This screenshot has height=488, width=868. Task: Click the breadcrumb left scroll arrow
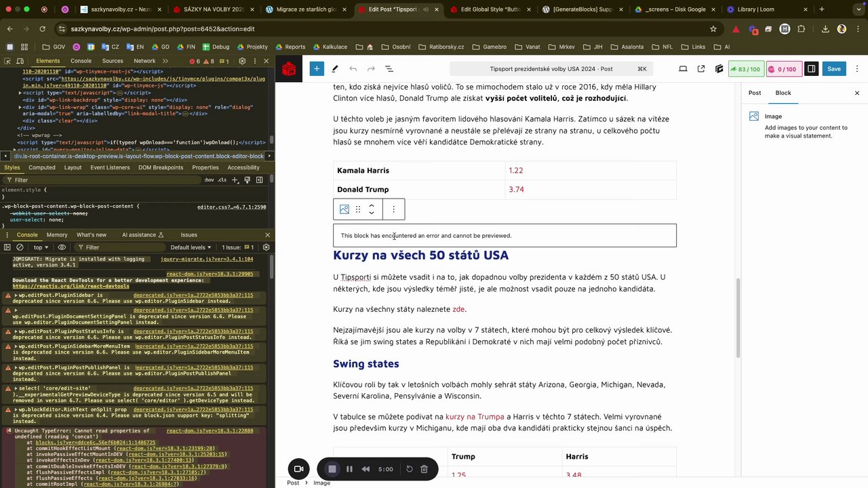coord(6,156)
